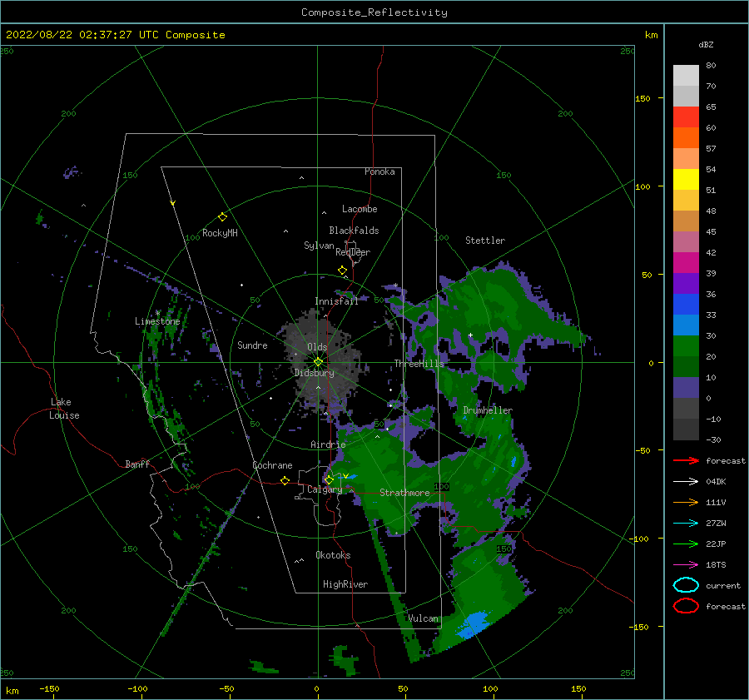Click the cyan 27ZW arrow icon
Image resolution: width=749 pixels, height=700 pixels.
686,524
